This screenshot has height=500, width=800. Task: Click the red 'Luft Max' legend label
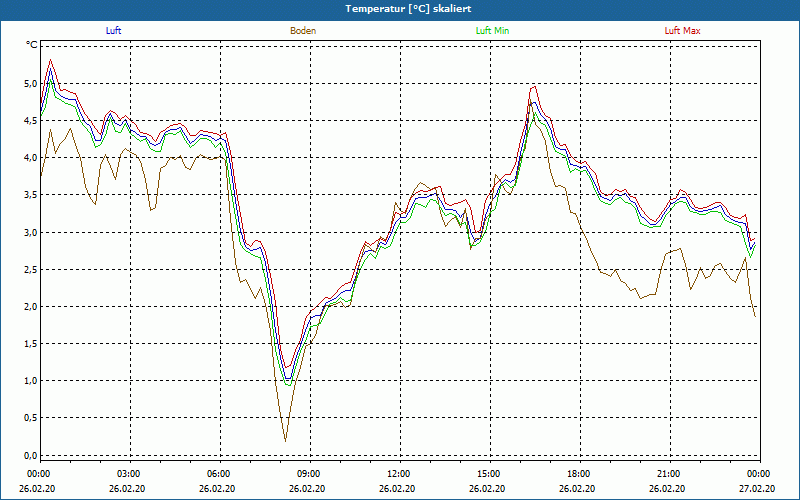[x=682, y=31]
